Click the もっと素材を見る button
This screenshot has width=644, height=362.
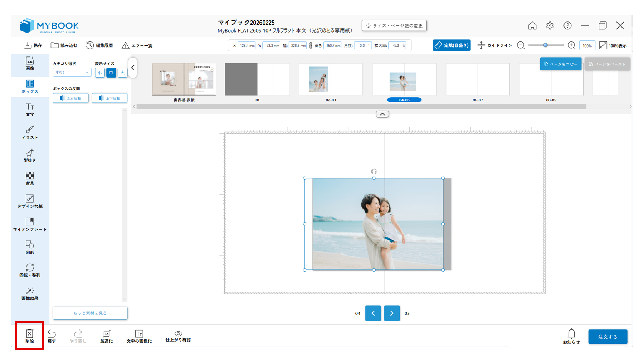click(x=90, y=313)
